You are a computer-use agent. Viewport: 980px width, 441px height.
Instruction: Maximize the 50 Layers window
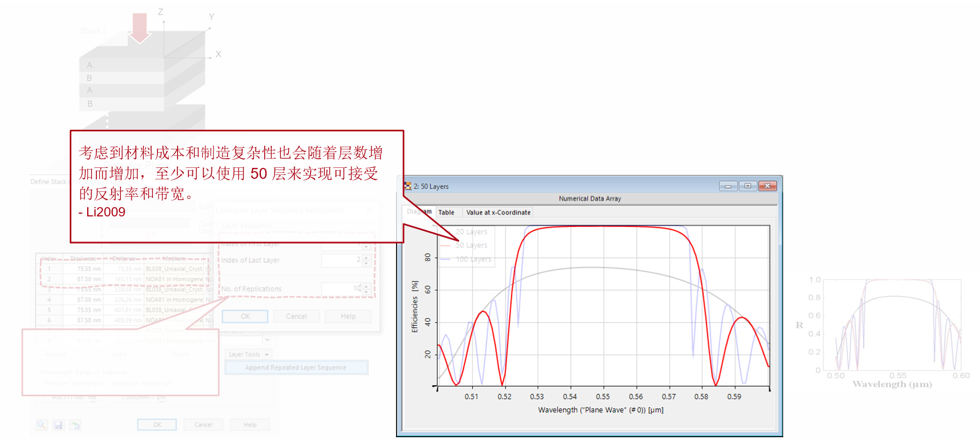coord(747,186)
